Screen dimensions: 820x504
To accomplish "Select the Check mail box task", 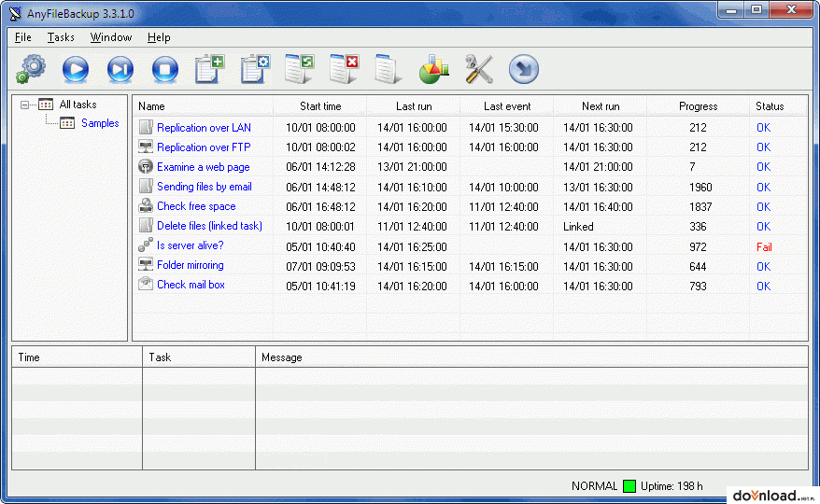I will [191, 285].
